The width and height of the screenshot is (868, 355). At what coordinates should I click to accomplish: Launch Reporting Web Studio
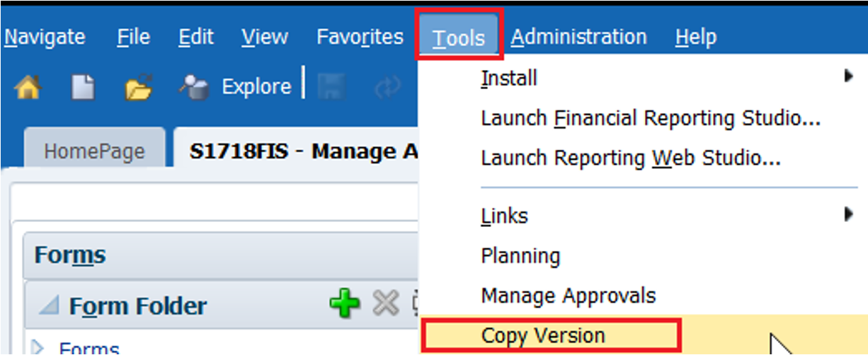point(630,158)
